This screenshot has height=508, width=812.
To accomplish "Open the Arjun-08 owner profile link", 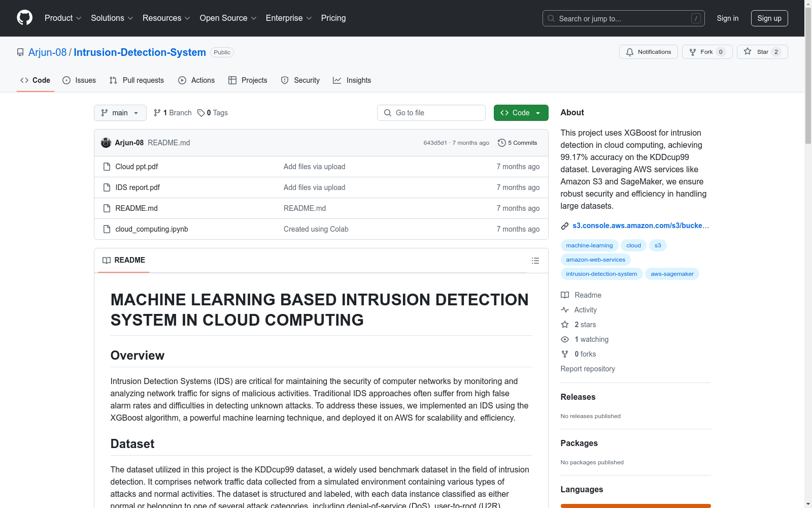I will click(48, 52).
